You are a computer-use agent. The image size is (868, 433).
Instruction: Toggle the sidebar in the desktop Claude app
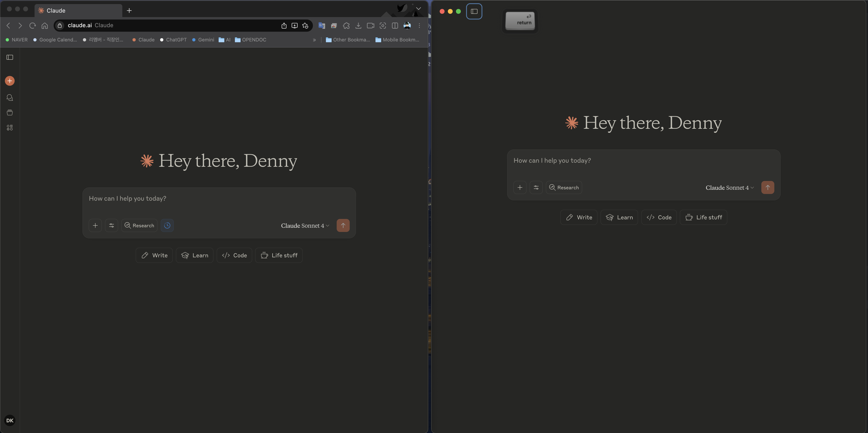click(474, 11)
